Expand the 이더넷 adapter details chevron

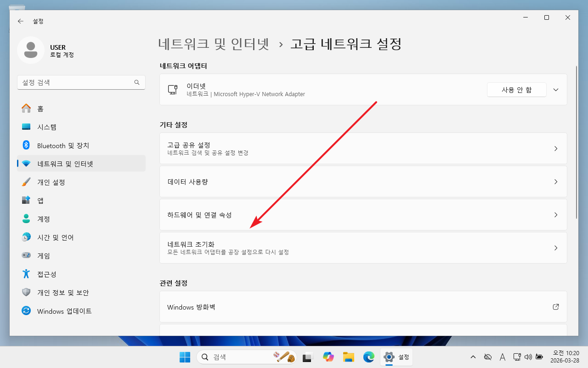click(x=556, y=90)
